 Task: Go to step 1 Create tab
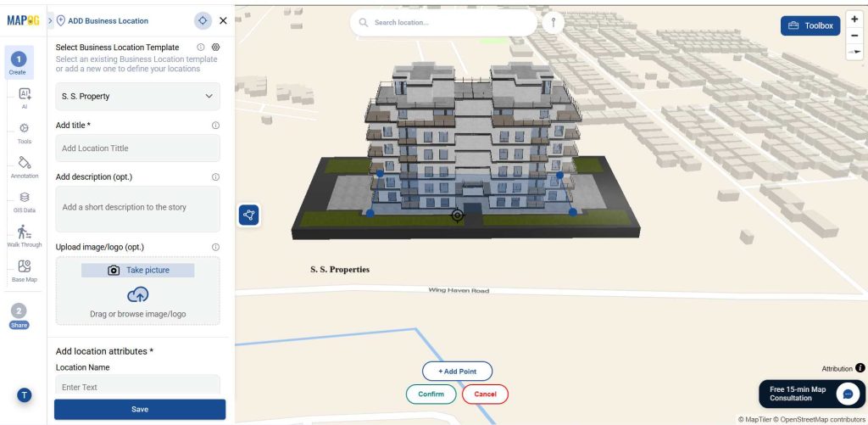pyautogui.click(x=19, y=63)
